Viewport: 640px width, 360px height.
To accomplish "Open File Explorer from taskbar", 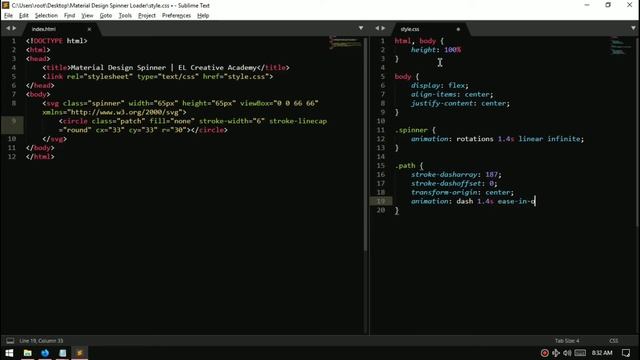I will coord(27,353).
